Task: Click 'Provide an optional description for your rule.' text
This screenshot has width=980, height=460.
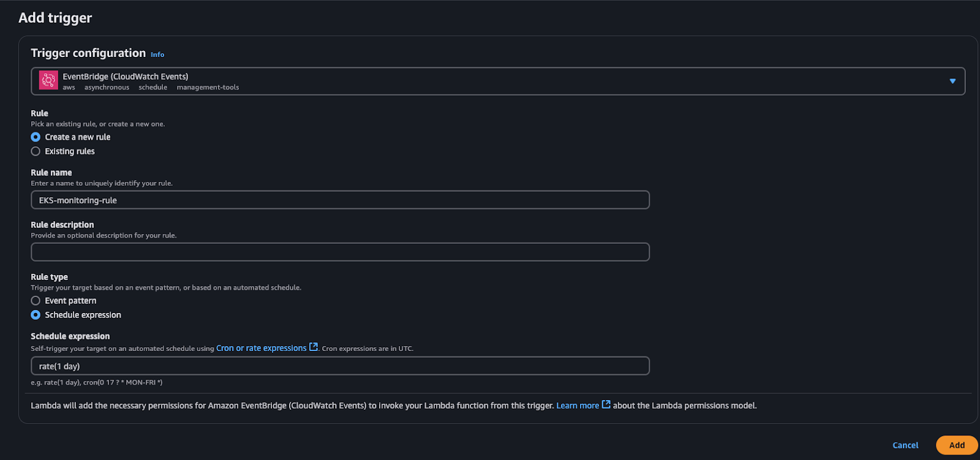Action: tap(104, 235)
